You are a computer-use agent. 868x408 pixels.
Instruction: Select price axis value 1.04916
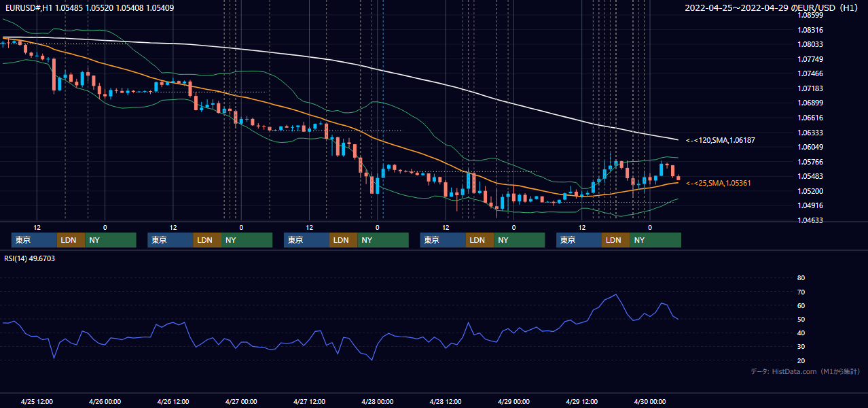click(x=810, y=205)
